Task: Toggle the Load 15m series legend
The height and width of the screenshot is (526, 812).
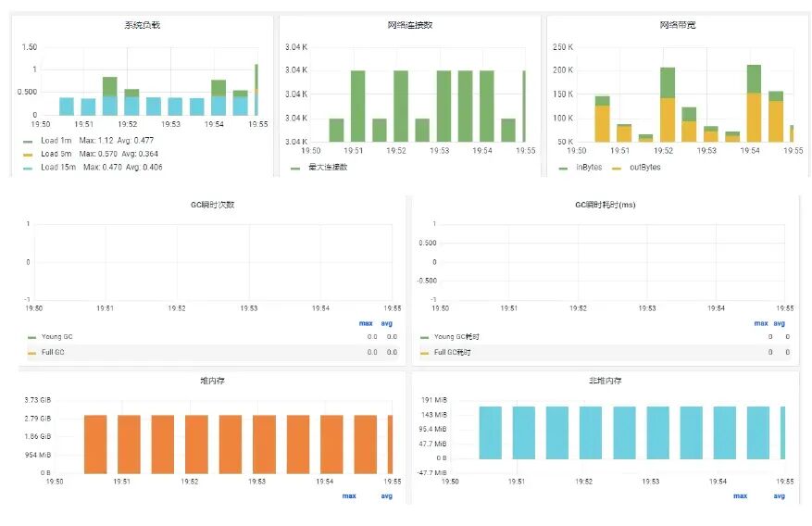Action: 58,168
